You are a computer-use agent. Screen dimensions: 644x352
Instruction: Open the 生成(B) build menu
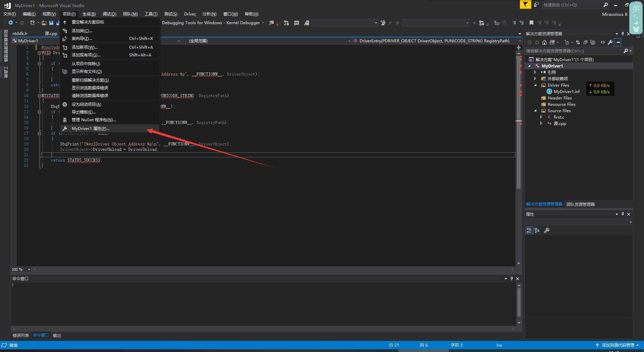pyautogui.click(x=89, y=14)
